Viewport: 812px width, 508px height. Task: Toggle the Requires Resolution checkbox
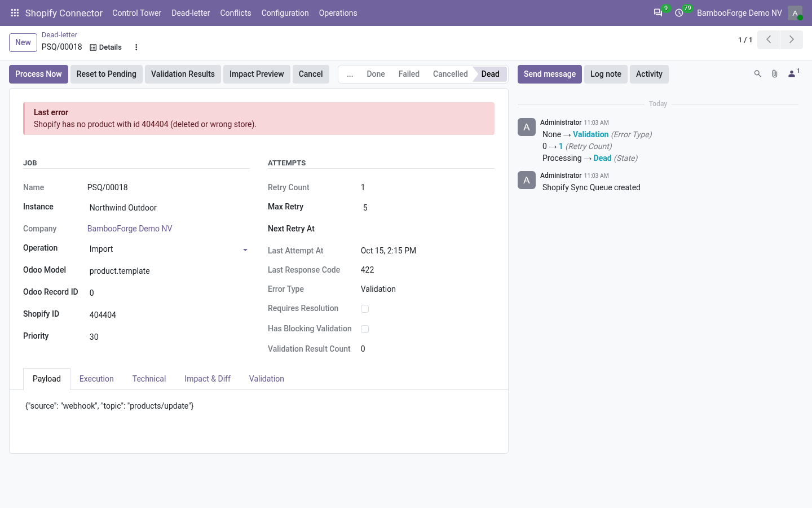[x=365, y=309]
